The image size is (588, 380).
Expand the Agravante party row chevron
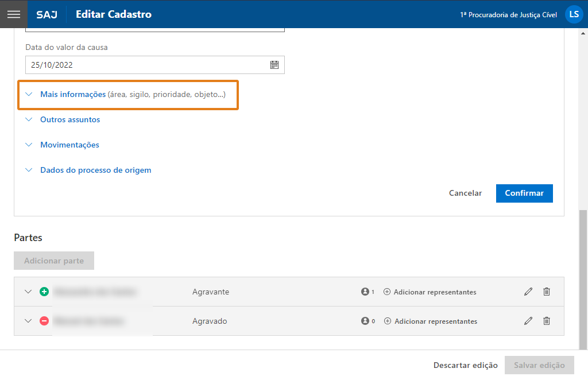click(x=28, y=292)
